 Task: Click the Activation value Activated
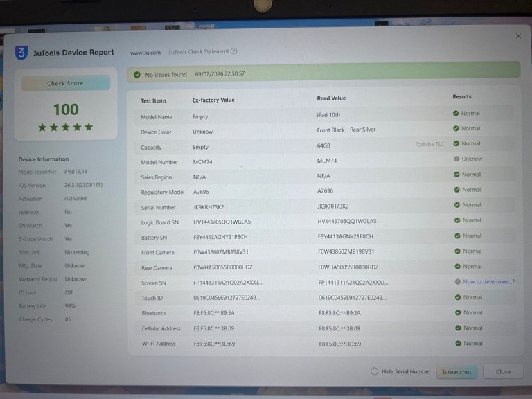(x=76, y=199)
